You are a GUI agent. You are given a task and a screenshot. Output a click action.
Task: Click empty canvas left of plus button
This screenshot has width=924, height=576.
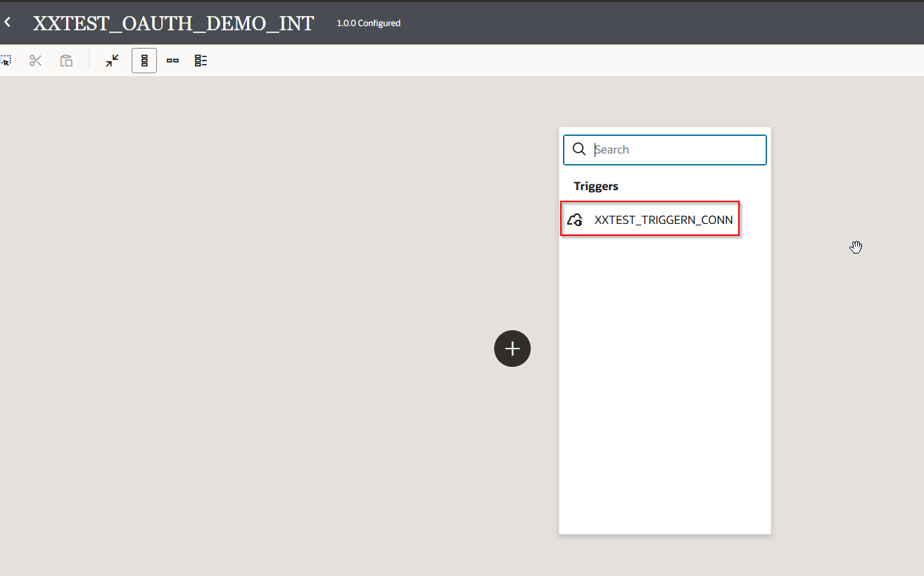[281, 349]
